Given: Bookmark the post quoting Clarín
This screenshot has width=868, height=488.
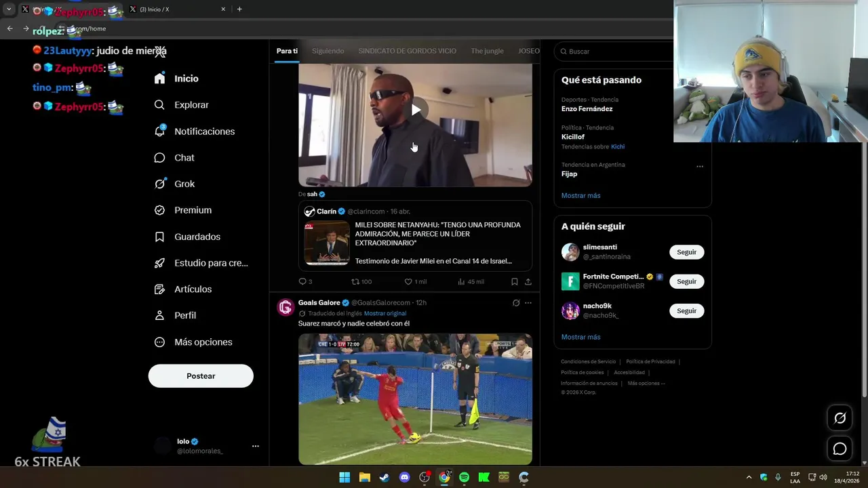Looking at the screenshot, I should 514,281.
